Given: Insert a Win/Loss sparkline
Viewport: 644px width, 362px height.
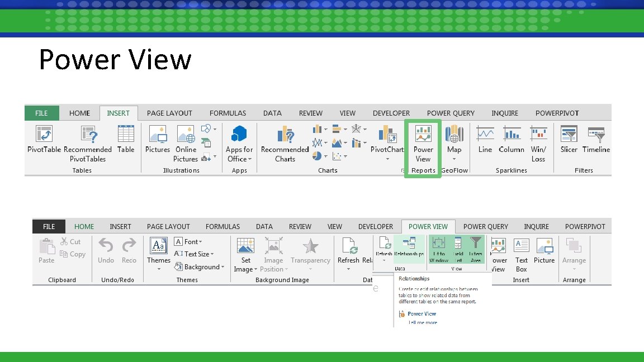Looking at the screenshot, I should pyautogui.click(x=538, y=144).
